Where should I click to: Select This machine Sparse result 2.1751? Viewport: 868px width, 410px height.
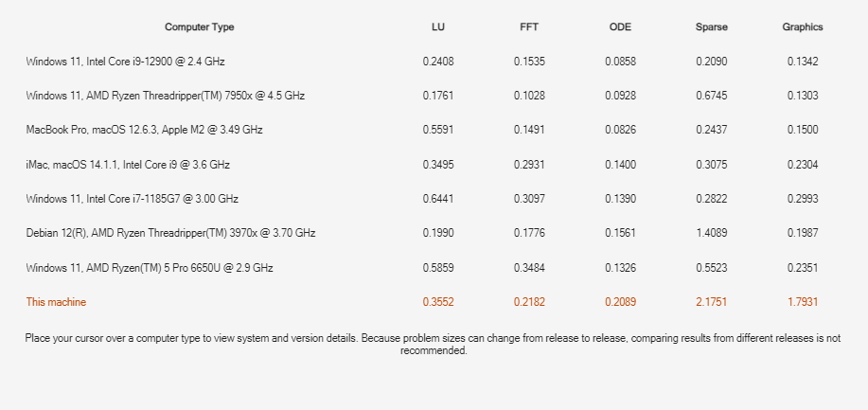[x=711, y=302]
